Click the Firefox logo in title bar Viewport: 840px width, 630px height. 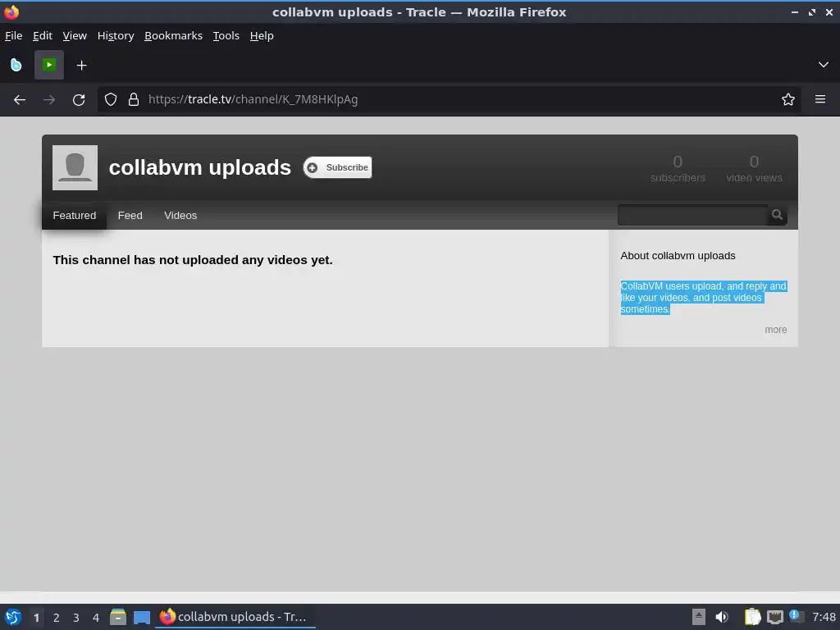tap(11, 11)
